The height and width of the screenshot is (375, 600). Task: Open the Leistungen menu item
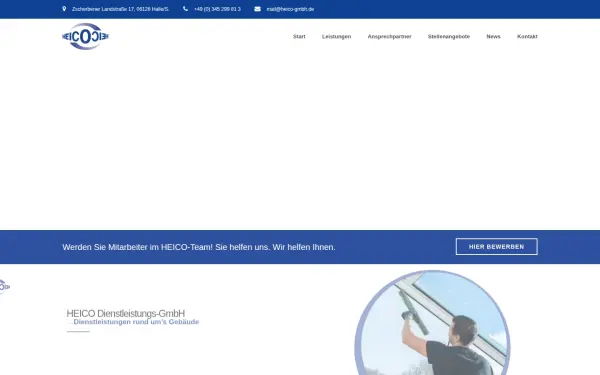(x=336, y=36)
